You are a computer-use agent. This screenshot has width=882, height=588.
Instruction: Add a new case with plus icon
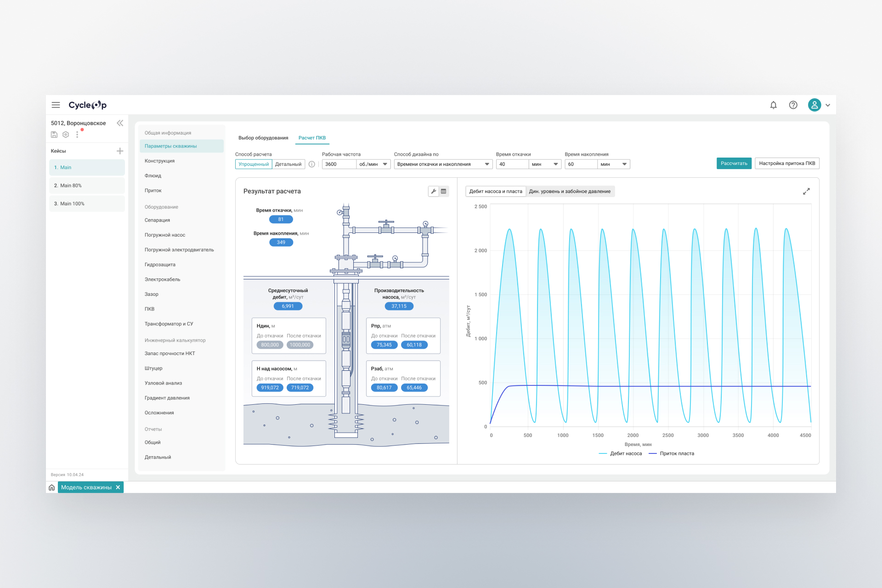[120, 151]
